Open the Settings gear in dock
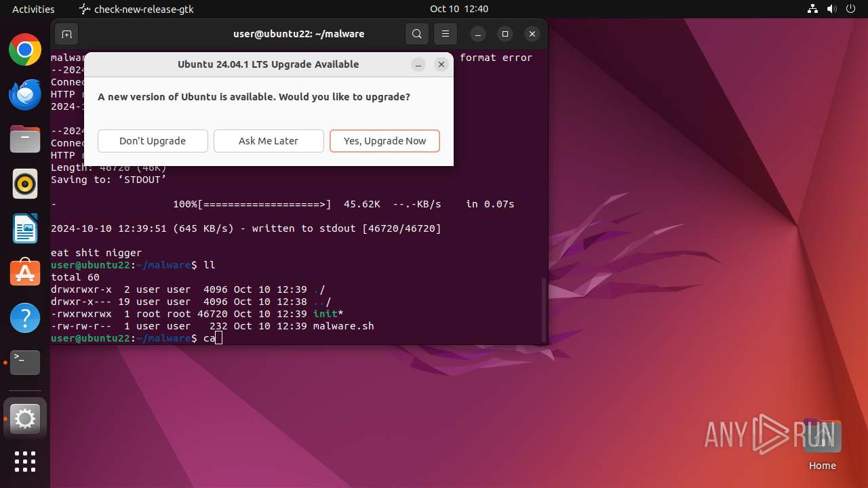 click(x=25, y=419)
